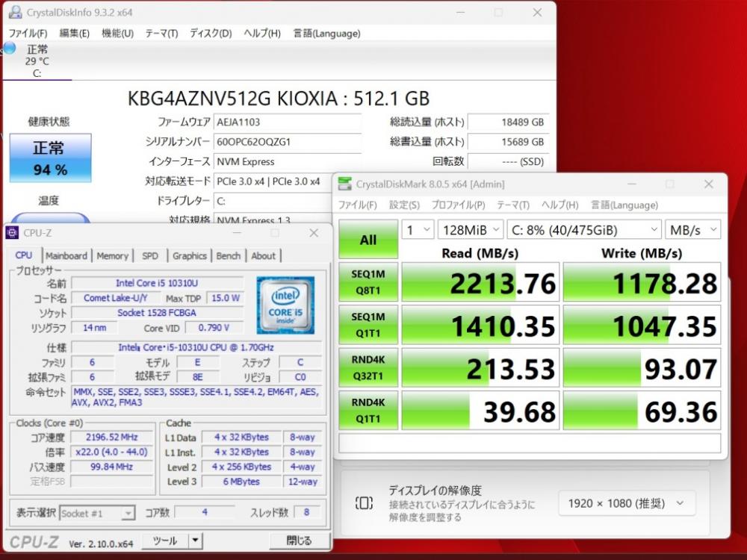Image resolution: width=747 pixels, height=560 pixels.
Task: Open the MB/s unit dropdown
Action: (692, 230)
